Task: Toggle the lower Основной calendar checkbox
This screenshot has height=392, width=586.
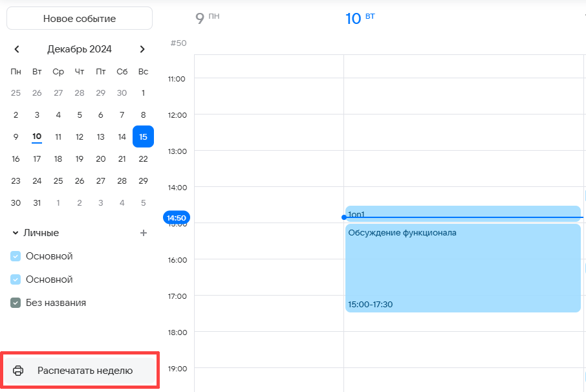Action: (x=16, y=279)
